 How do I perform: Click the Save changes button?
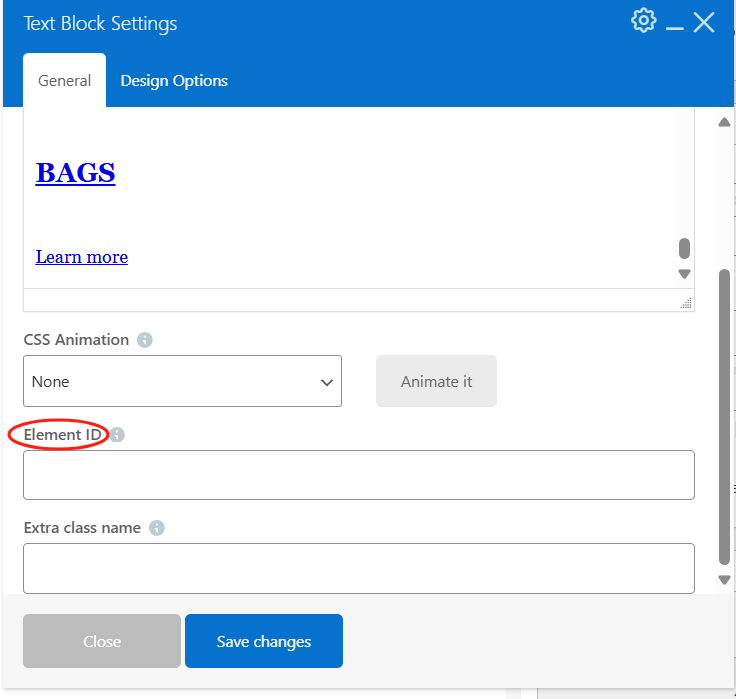tap(264, 641)
